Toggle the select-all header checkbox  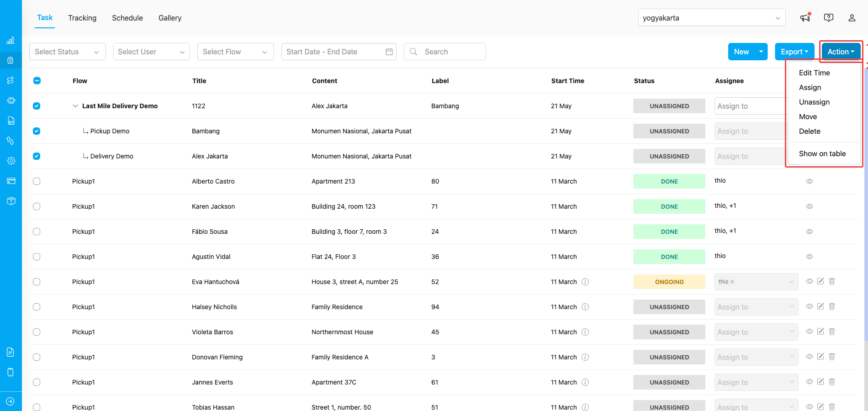coord(37,81)
